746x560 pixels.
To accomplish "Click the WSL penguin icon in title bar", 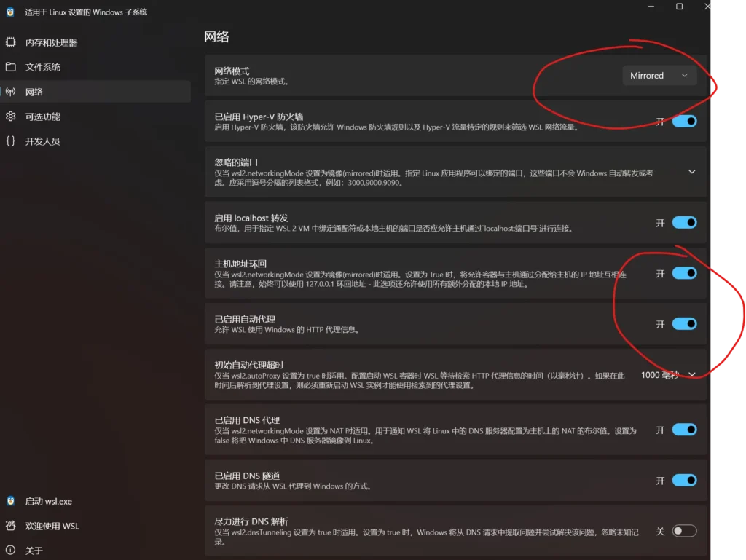I will pos(10,12).
